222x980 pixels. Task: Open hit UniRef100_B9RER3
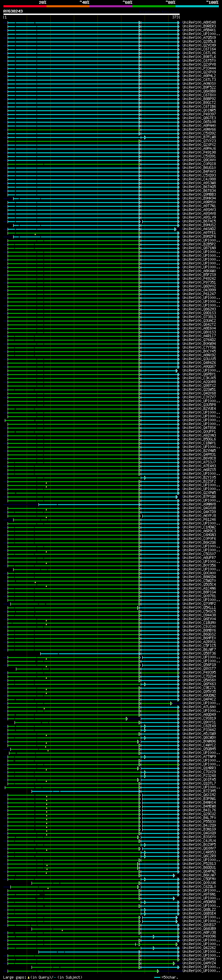pyautogui.click(x=199, y=26)
